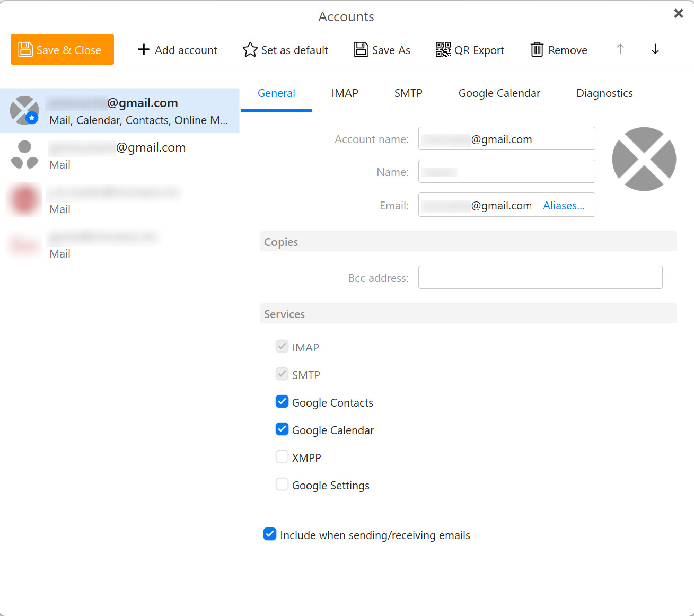Open the SMTP tab

408,93
